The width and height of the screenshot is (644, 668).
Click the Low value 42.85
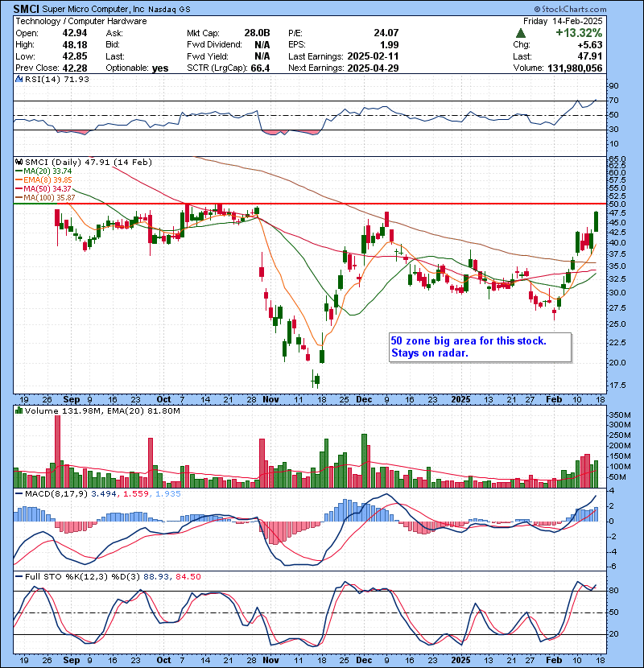pyautogui.click(x=75, y=56)
